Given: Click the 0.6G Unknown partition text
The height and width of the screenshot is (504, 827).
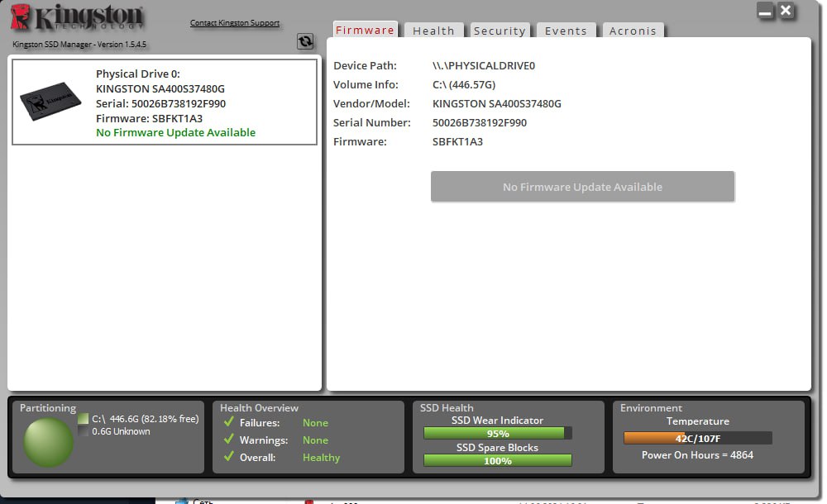Looking at the screenshot, I should click(x=121, y=431).
